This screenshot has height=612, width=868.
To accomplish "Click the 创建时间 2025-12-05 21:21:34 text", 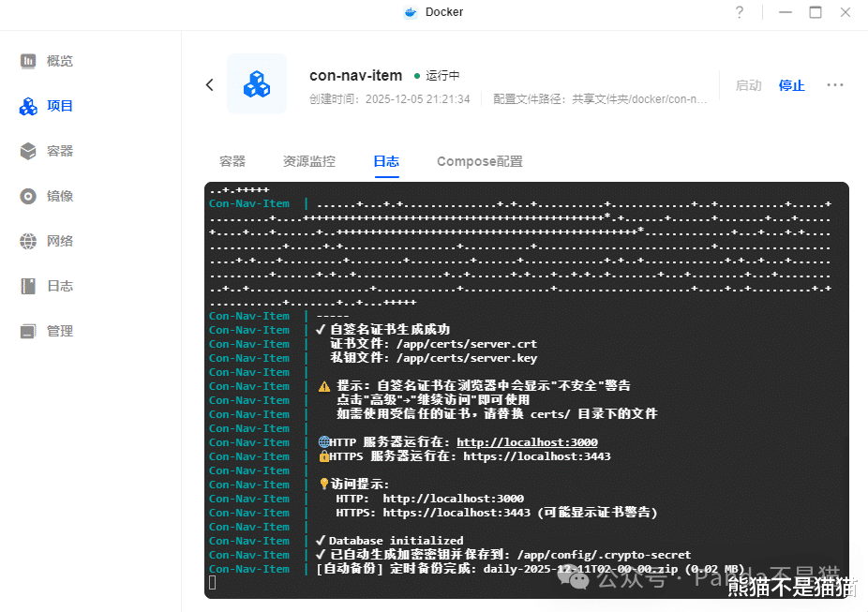I will pyautogui.click(x=390, y=99).
